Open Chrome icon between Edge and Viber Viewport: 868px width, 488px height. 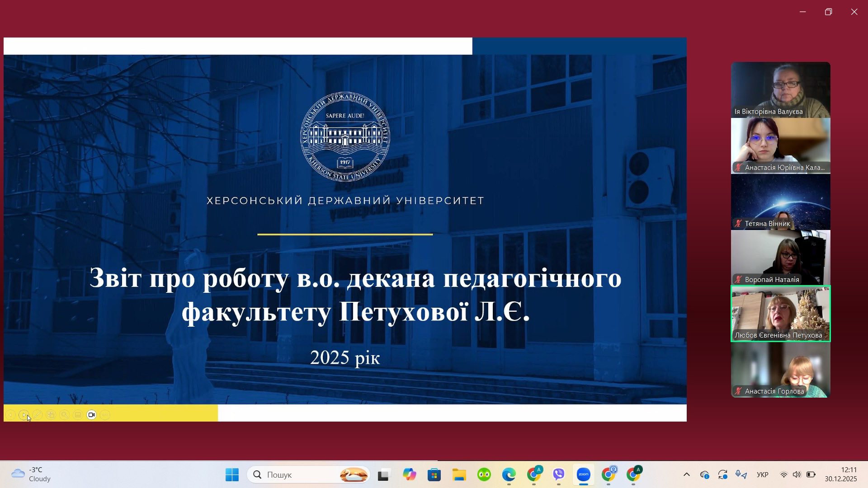pyautogui.click(x=534, y=474)
